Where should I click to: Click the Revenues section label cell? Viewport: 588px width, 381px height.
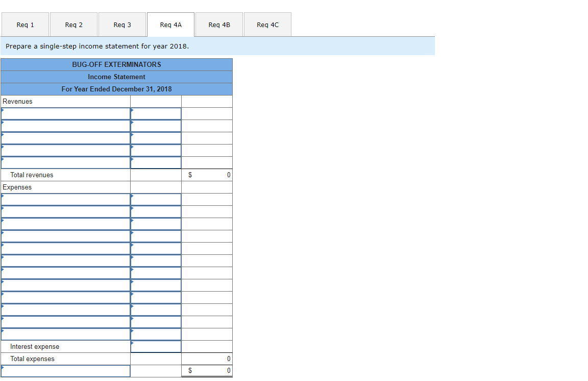tap(65, 101)
